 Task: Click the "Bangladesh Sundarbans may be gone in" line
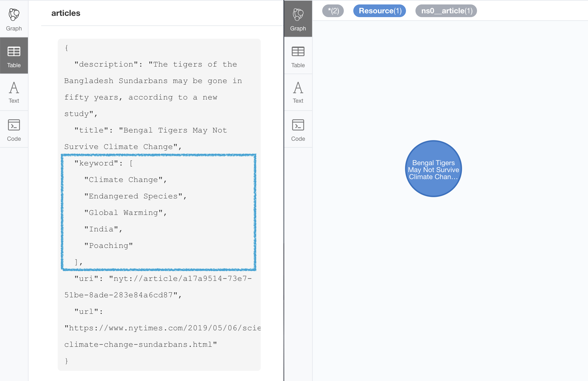tap(153, 81)
